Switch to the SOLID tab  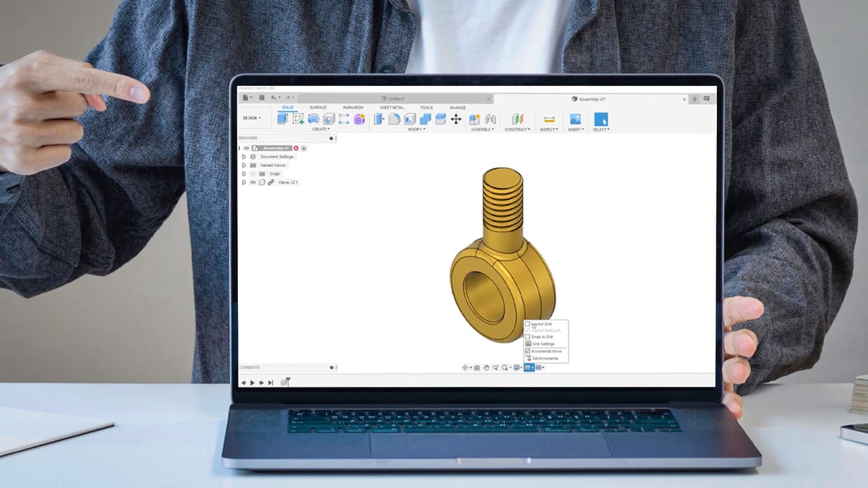point(288,108)
